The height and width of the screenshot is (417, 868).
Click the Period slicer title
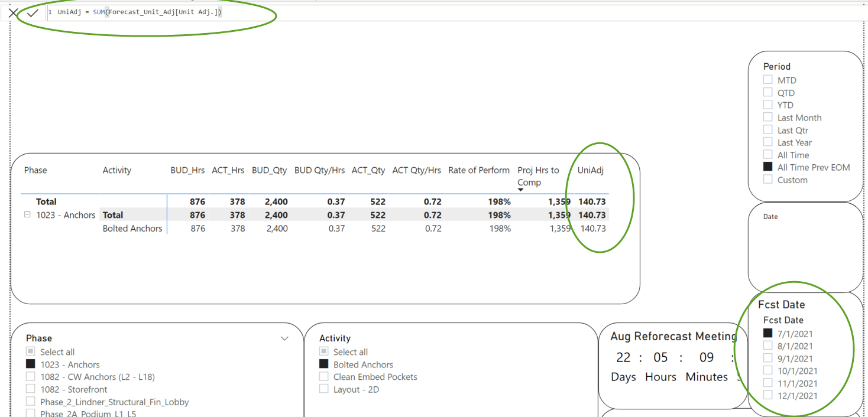[777, 67]
